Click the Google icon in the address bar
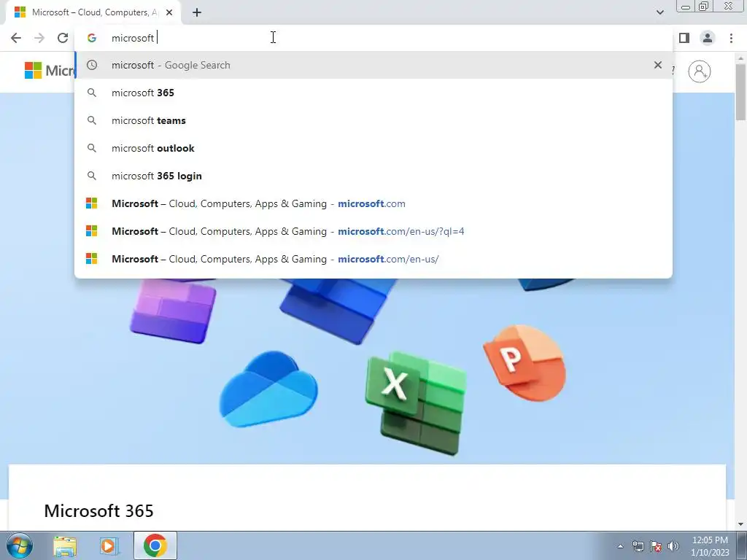 tap(92, 38)
